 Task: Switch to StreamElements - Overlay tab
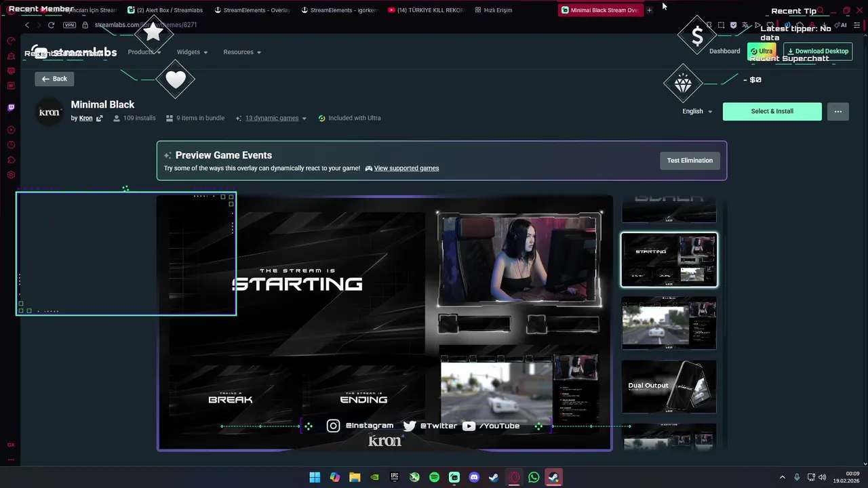point(252,10)
